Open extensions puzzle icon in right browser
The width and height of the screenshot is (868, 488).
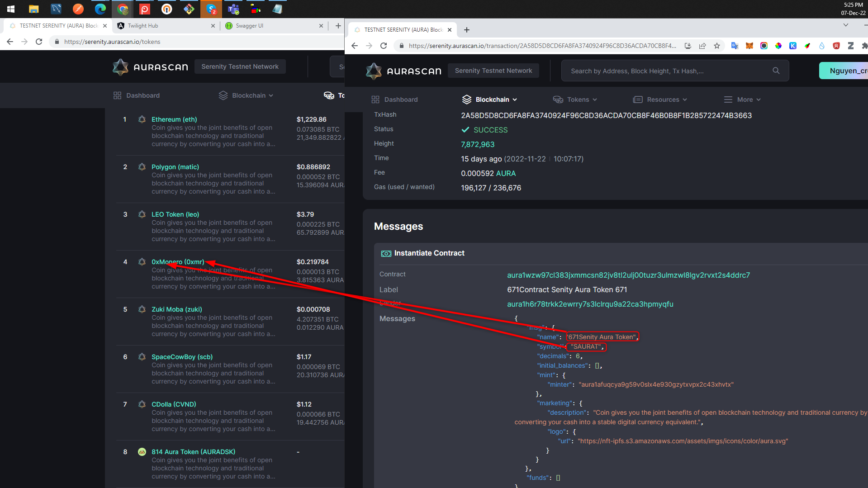(x=864, y=46)
